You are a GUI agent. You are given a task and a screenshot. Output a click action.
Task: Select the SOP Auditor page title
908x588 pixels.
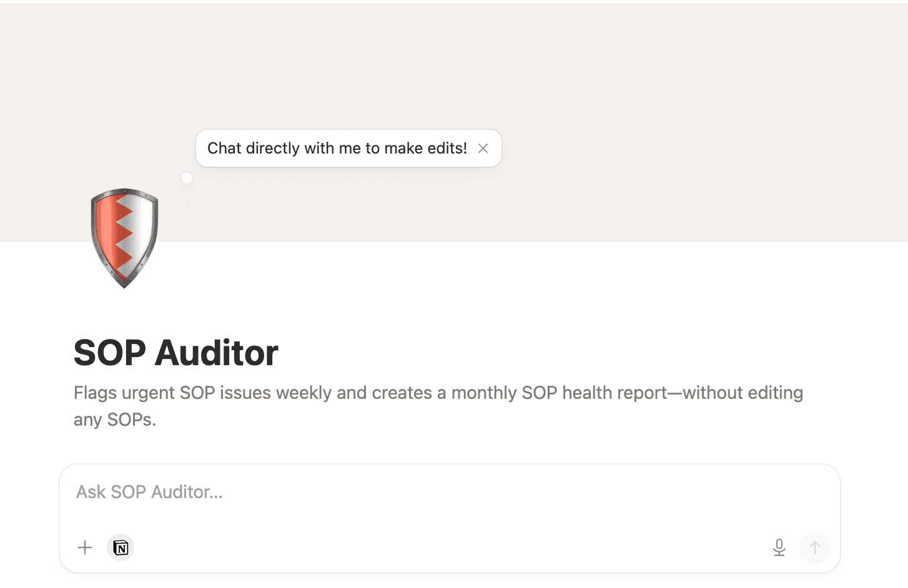coord(175,353)
